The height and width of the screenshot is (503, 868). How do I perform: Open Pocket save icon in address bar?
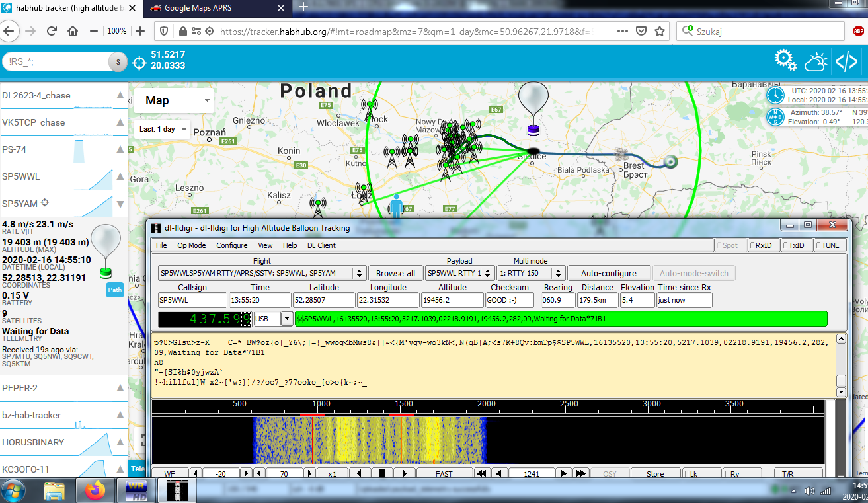641,31
